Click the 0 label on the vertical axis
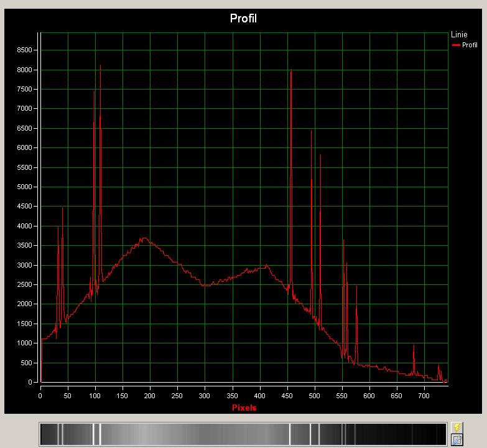This screenshot has width=487, height=448. tap(31, 383)
